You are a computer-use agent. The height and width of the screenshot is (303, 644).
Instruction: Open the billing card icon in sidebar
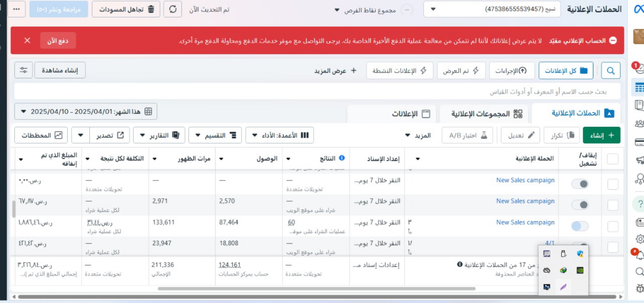pos(639,142)
